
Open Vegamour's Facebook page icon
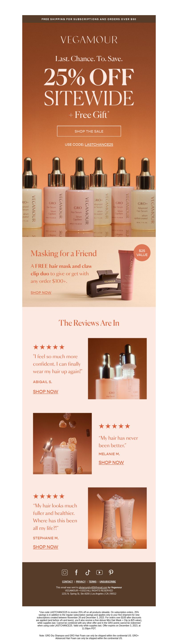[76, 572]
